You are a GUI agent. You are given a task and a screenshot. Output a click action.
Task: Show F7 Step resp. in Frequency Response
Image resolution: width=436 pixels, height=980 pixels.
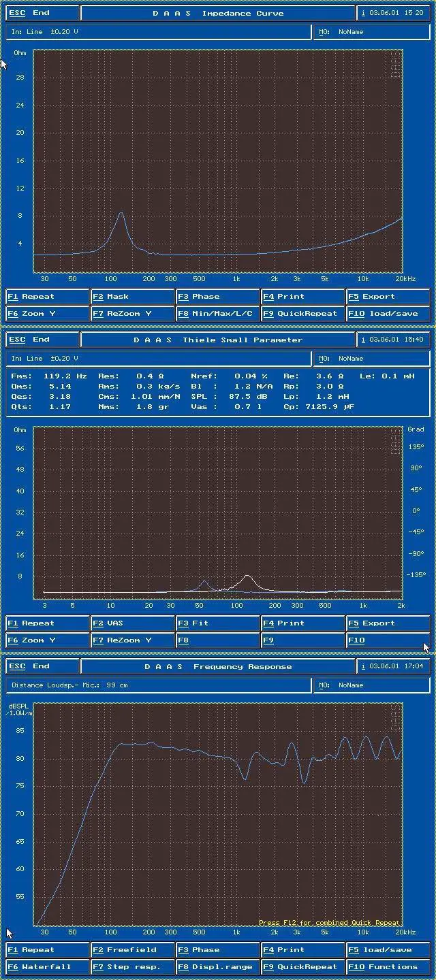click(x=133, y=967)
